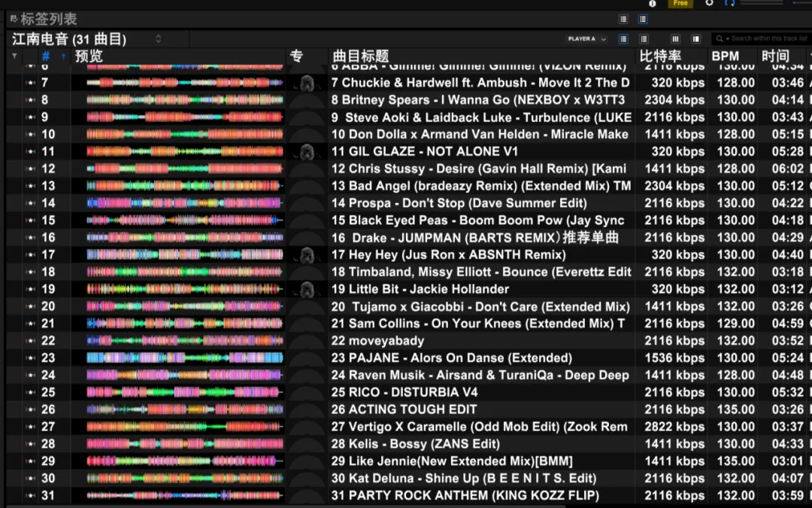Click the 标签列表 panel icon
Viewport: 812px width, 508px height.
14,19
